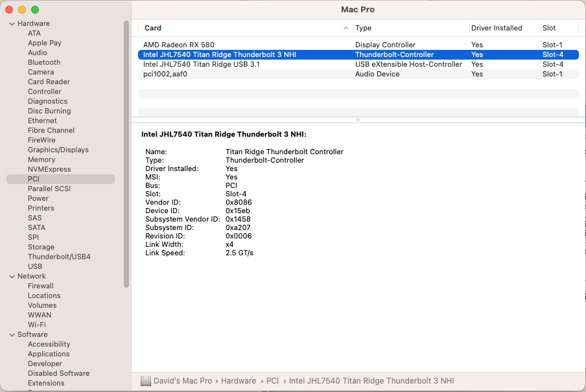Select Intel JHL7540 Titan Ridge Thunderbolt 3 NHI row
The image size is (586, 392).
[x=358, y=54]
